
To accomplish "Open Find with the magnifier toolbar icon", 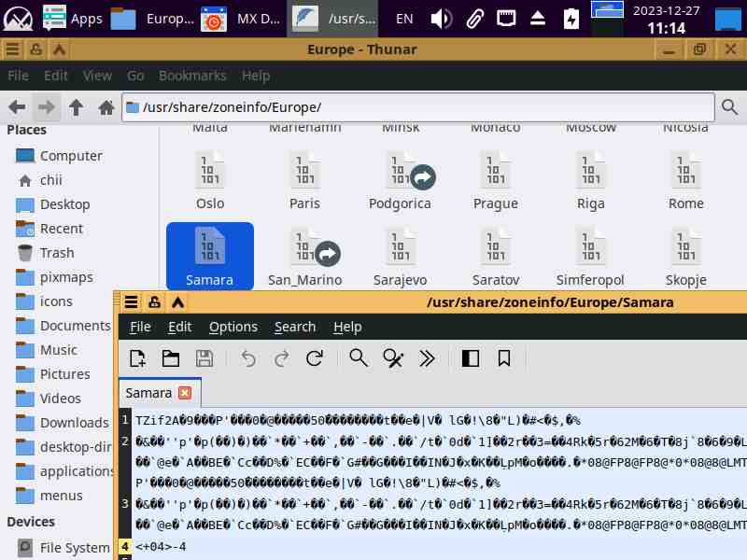I will (359, 358).
